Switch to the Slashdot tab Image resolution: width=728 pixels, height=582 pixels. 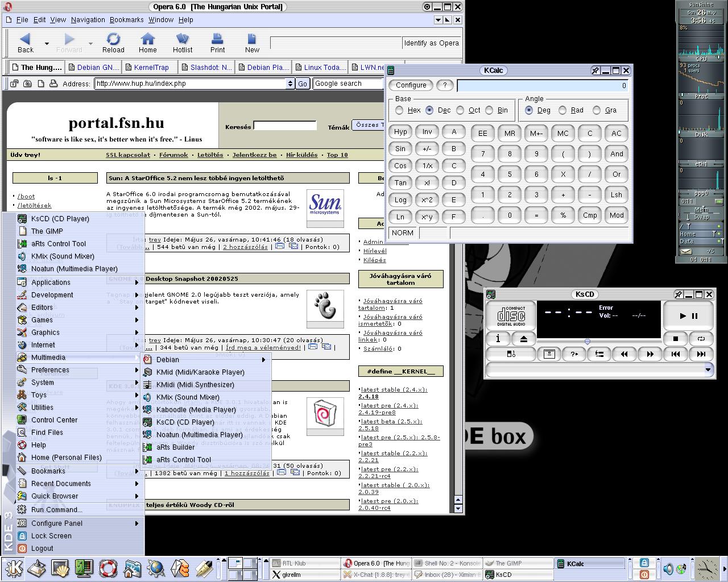tap(206, 67)
